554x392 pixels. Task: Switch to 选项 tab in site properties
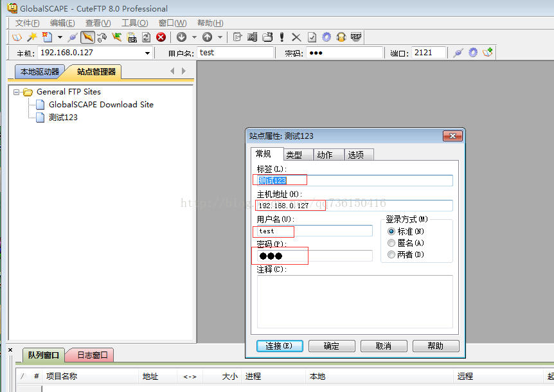point(359,155)
